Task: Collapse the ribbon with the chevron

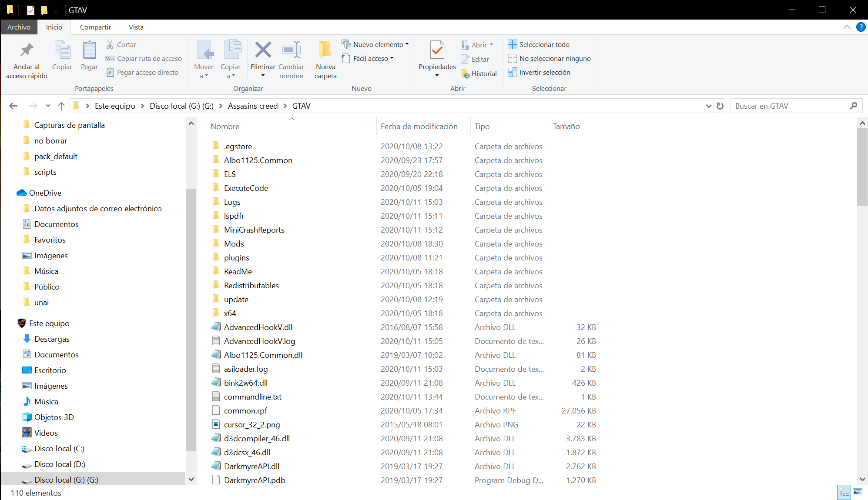Action: point(847,27)
